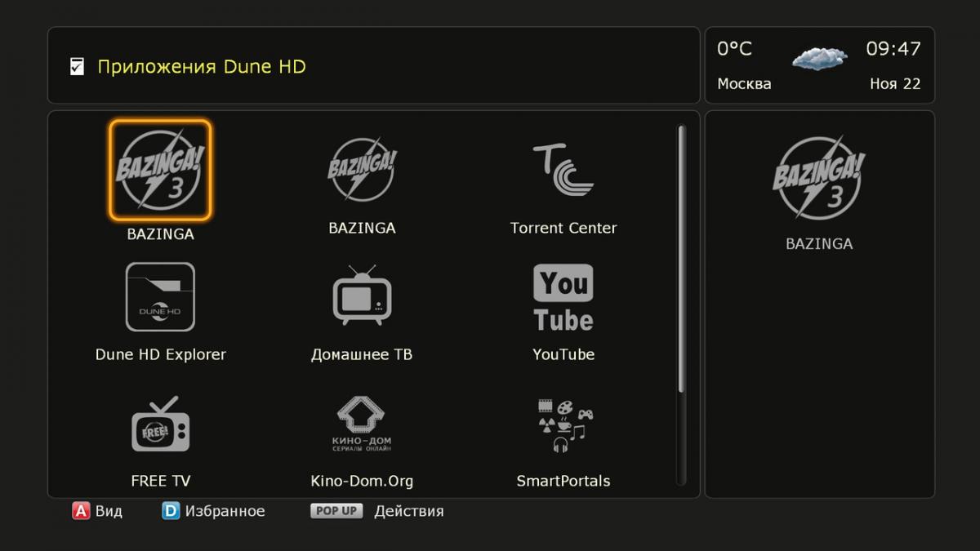Click the BAZINGA caption in right panel
This screenshot has width=980, height=551.
click(819, 244)
